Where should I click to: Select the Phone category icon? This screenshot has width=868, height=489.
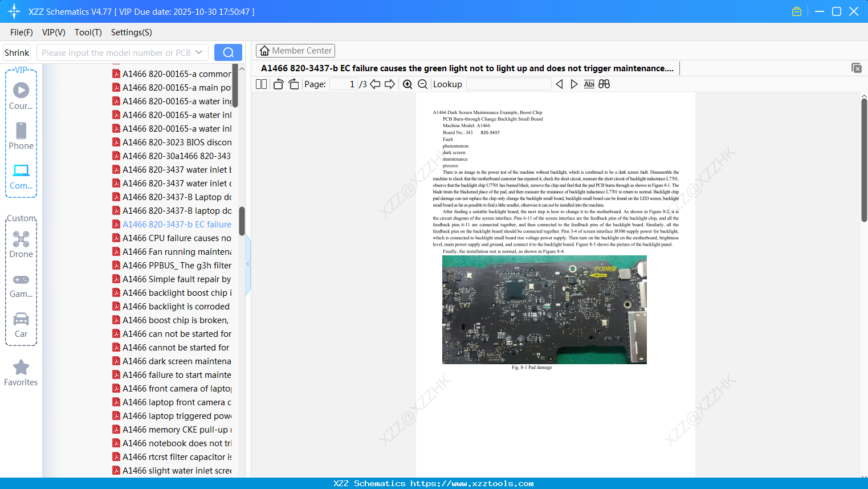click(x=21, y=136)
